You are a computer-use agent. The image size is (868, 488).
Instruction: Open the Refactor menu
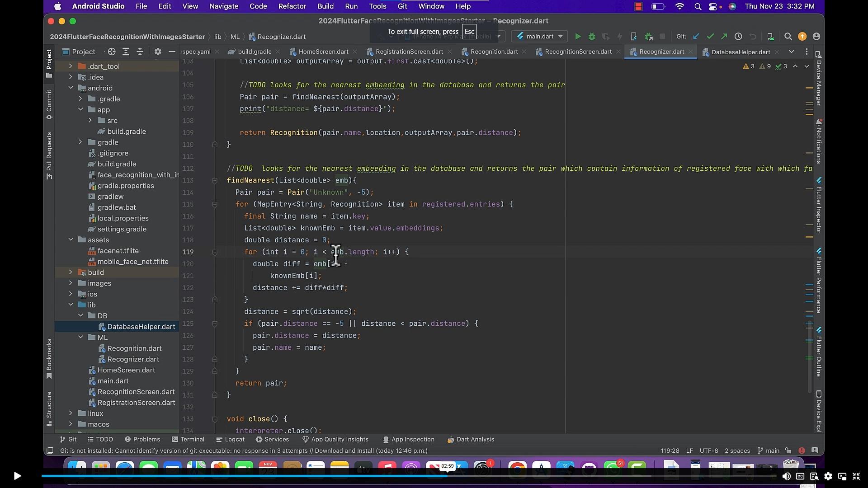tap(292, 6)
